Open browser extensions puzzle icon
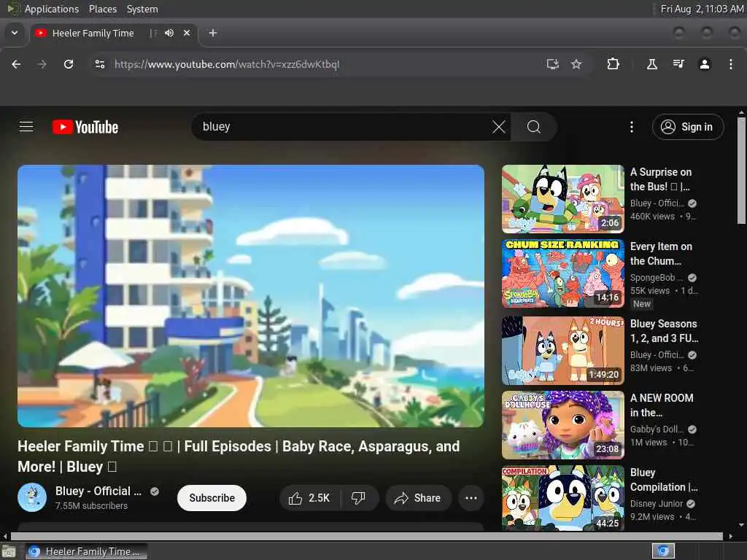747x560 pixels. click(x=613, y=64)
